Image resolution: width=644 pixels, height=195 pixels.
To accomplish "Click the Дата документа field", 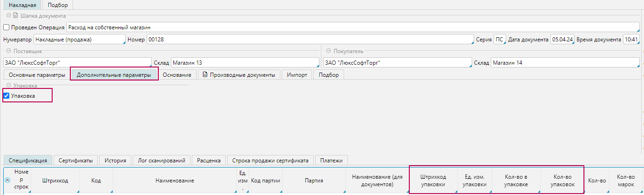I will [562, 40].
